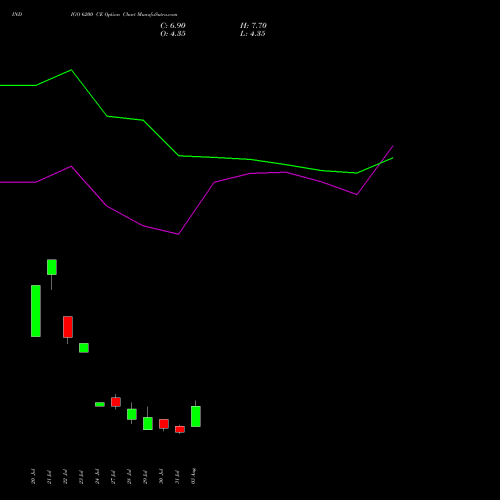Viewport: 500px width, 500px height.
Task: Click the green candle for 28 Jul
Action: point(132,414)
